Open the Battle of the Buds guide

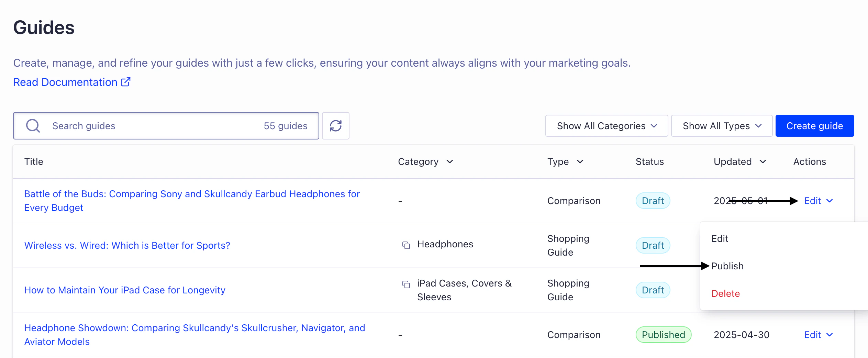(x=192, y=201)
